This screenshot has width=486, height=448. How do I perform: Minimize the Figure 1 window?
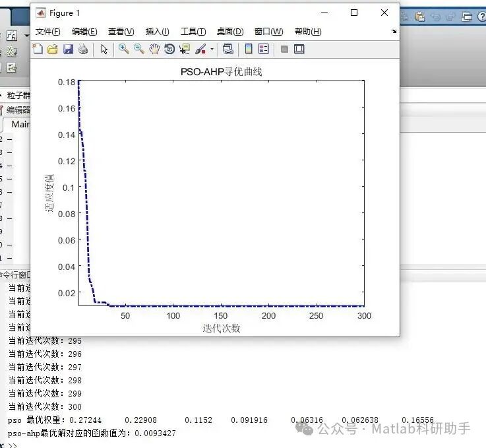(324, 13)
